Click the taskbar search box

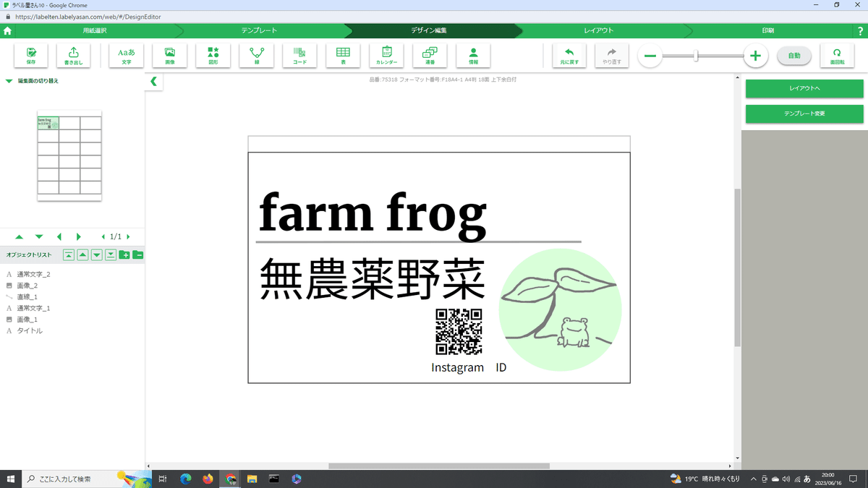[87, 479]
